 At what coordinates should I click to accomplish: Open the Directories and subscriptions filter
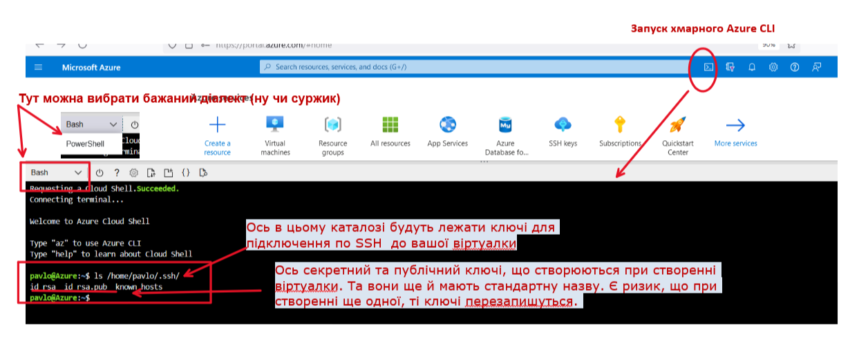pyautogui.click(x=729, y=67)
